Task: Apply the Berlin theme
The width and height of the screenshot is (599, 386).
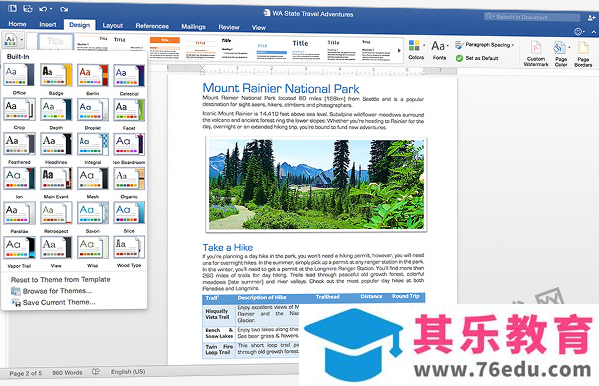Action: 92,75
